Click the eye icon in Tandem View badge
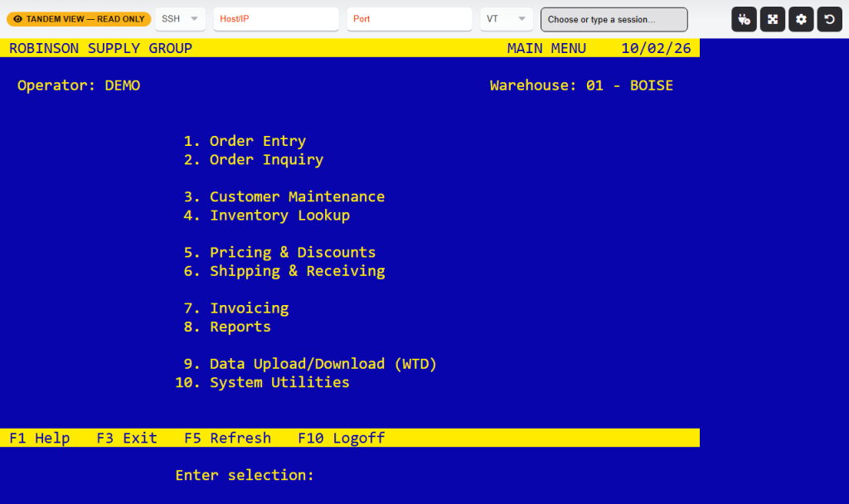The height and width of the screenshot is (504, 849). click(18, 19)
